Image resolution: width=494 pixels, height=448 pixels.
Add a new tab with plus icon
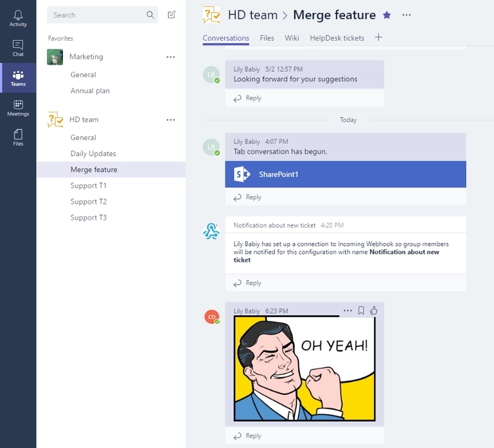[x=379, y=38]
